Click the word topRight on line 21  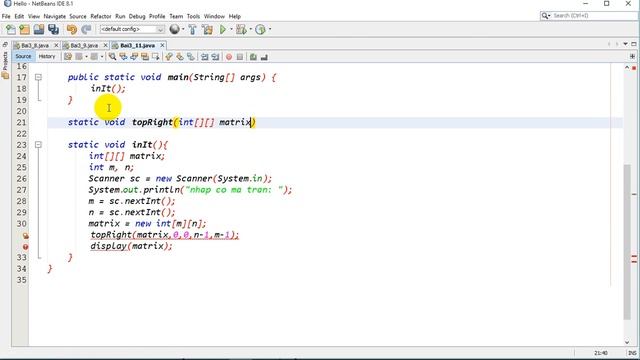point(152,122)
